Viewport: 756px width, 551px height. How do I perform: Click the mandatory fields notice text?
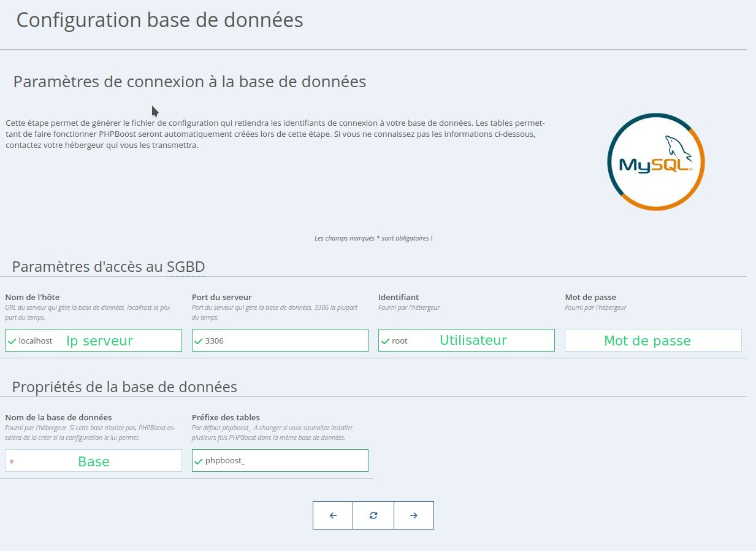(x=373, y=238)
